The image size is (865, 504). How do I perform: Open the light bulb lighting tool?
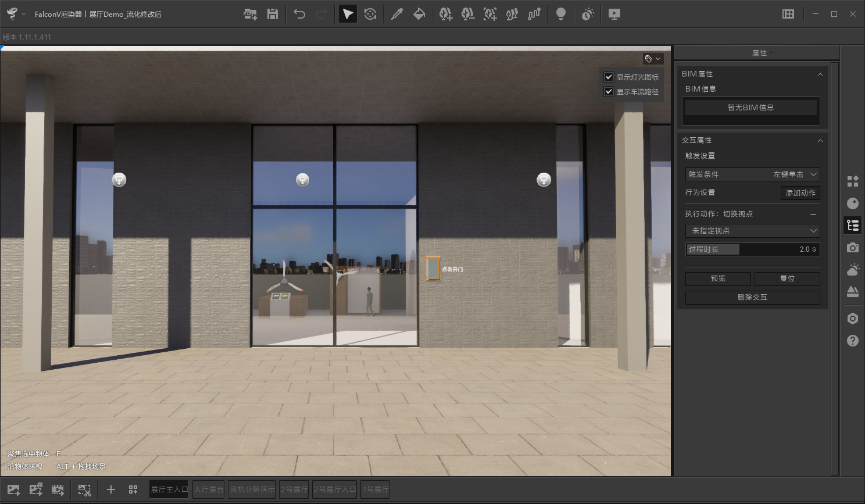click(x=561, y=13)
